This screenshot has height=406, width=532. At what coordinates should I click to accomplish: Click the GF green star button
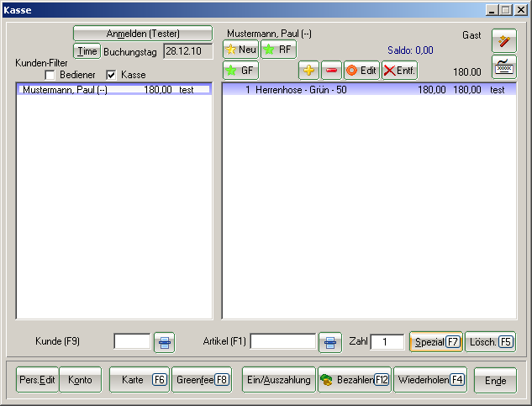(x=240, y=71)
